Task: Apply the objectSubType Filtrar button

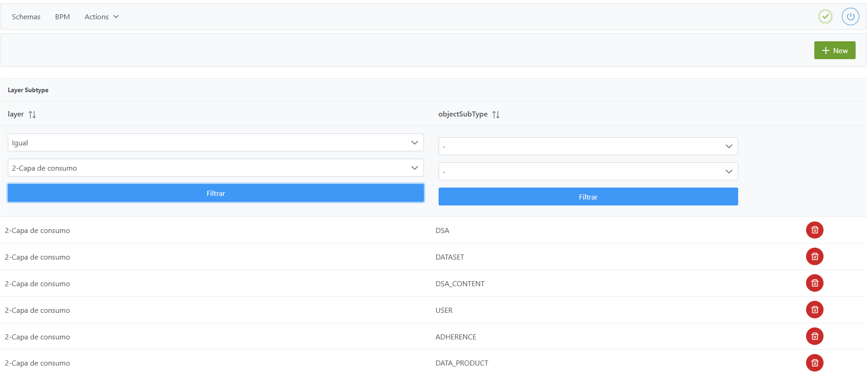Action: pyautogui.click(x=588, y=197)
